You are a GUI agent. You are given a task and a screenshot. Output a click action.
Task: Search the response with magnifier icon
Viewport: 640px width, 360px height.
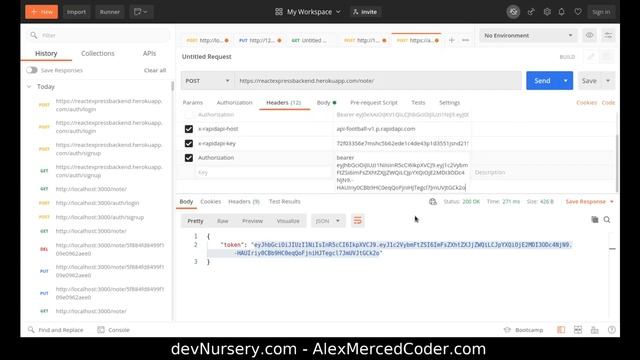point(607,220)
